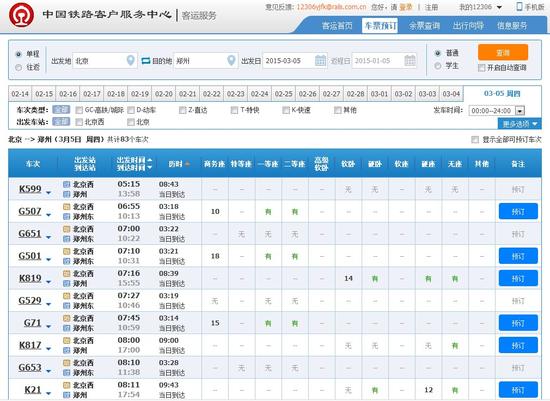Click departure station icon in G507 row
Image resolution: width=550 pixels, height=401 pixels.
point(67,207)
